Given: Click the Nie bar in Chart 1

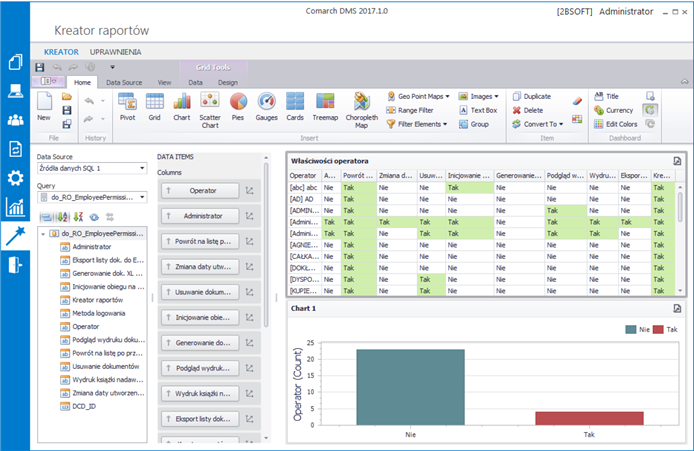Looking at the screenshot, I should [410, 387].
